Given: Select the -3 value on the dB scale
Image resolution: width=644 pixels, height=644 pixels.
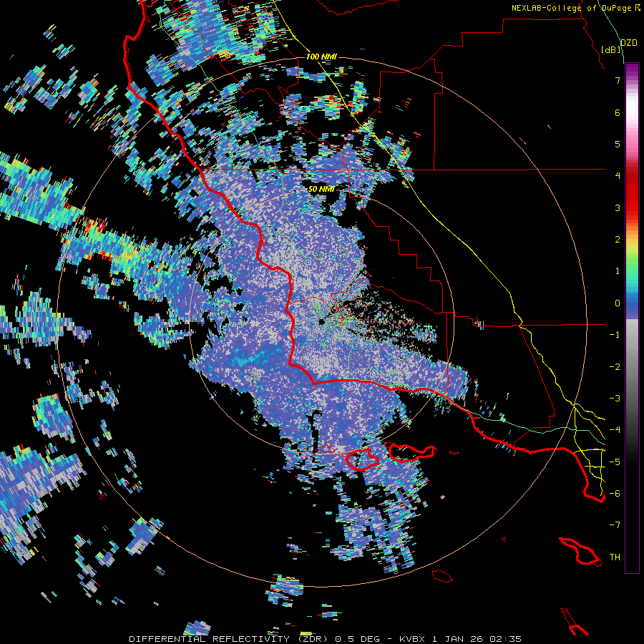Looking at the screenshot, I should point(615,399).
